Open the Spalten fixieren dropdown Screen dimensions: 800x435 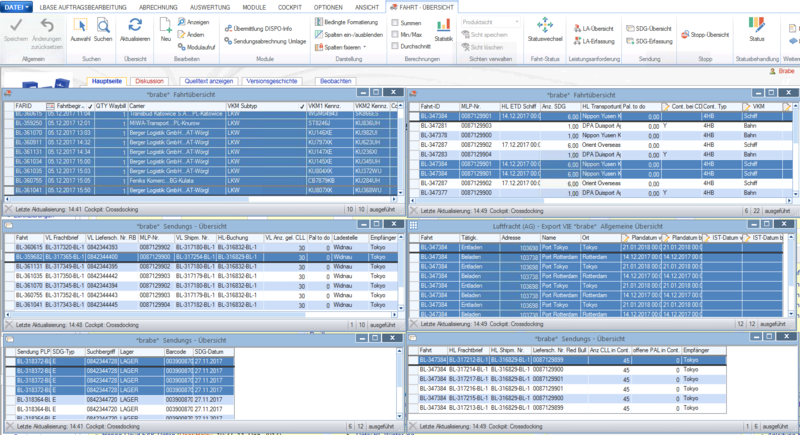[341, 47]
